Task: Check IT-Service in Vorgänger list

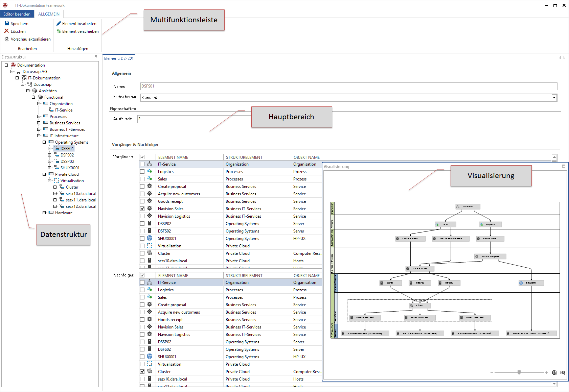Action: point(142,164)
